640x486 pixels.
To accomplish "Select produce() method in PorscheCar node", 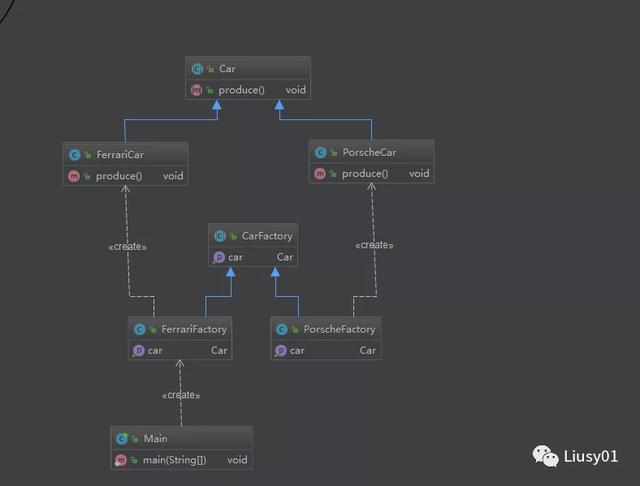I will click(x=365, y=174).
